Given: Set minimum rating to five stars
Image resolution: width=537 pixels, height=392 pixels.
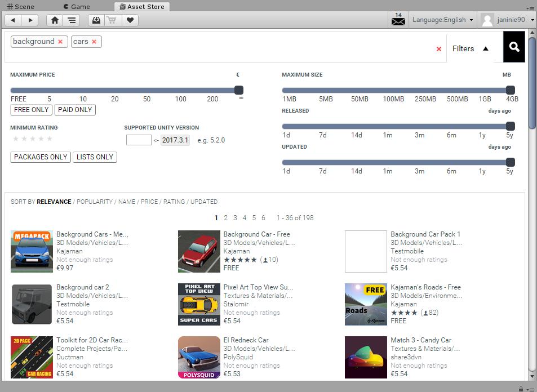Looking at the screenshot, I should [x=50, y=139].
